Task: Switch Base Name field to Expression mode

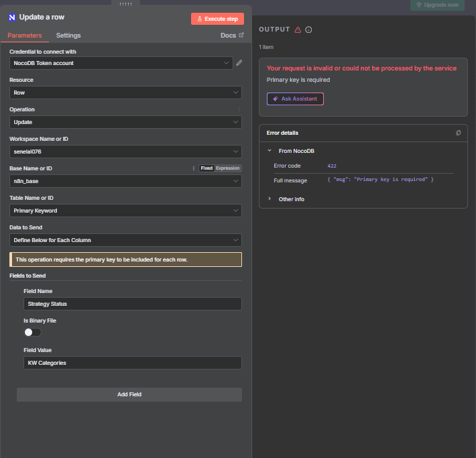Action: (227, 168)
